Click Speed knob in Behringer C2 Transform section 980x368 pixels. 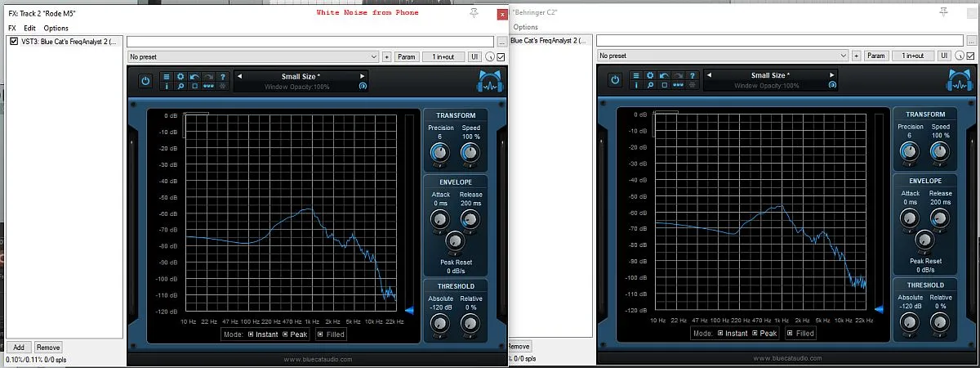(x=940, y=151)
